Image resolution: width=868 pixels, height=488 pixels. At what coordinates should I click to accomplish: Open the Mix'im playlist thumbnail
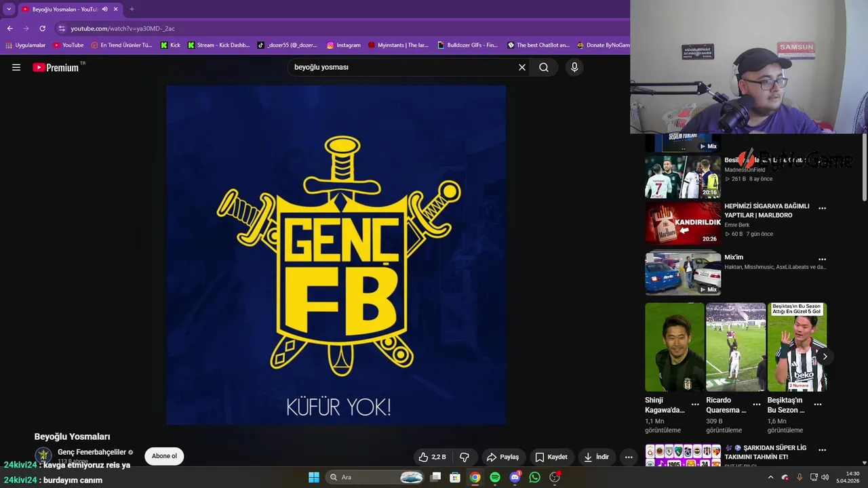tap(683, 273)
